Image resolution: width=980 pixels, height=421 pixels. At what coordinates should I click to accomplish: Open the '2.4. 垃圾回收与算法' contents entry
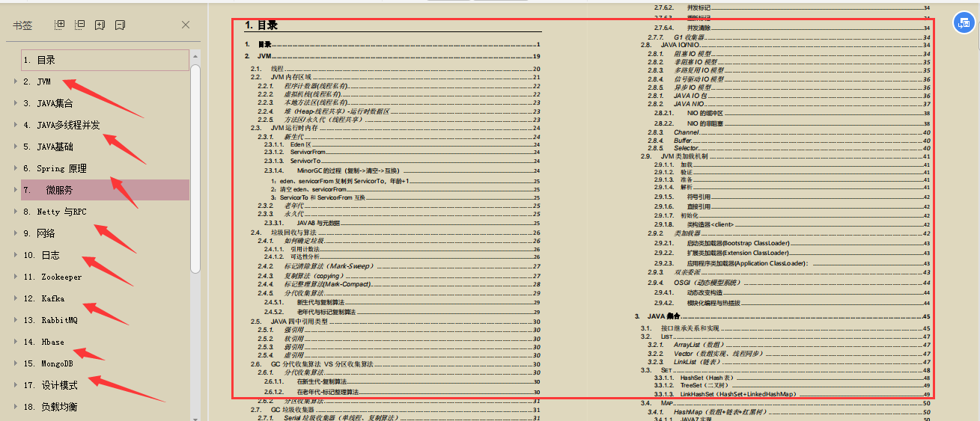click(x=395, y=233)
